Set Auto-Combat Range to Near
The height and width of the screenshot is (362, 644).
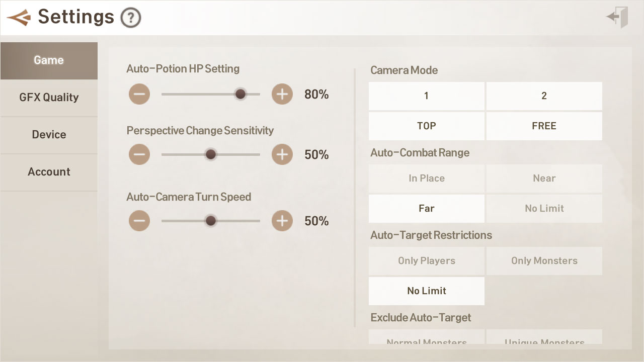click(544, 178)
